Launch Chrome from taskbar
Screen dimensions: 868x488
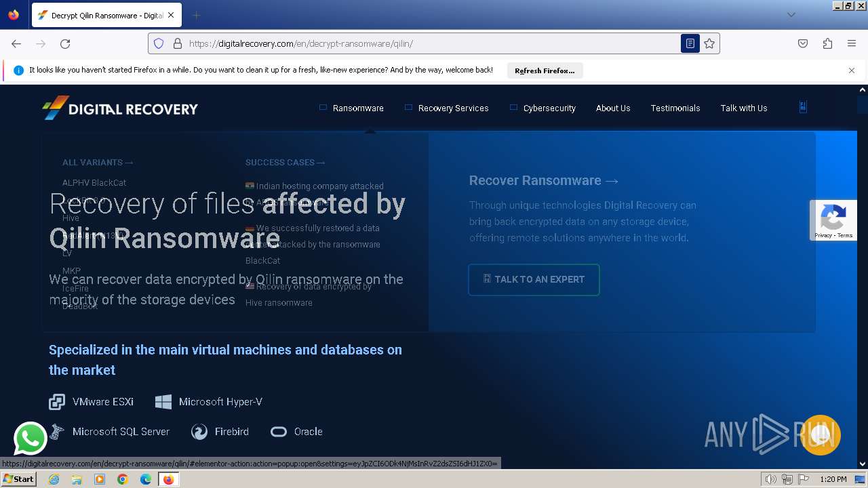[x=123, y=479]
